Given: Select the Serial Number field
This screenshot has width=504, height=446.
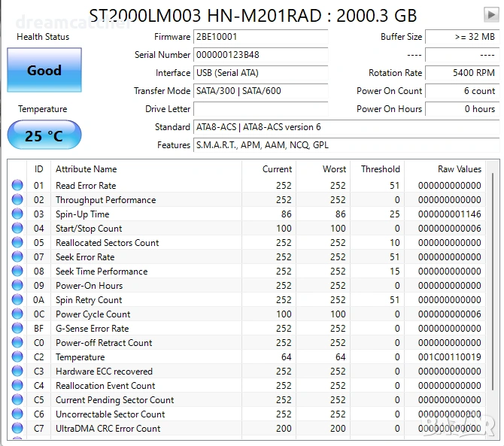Looking at the screenshot, I should (x=260, y=55).
